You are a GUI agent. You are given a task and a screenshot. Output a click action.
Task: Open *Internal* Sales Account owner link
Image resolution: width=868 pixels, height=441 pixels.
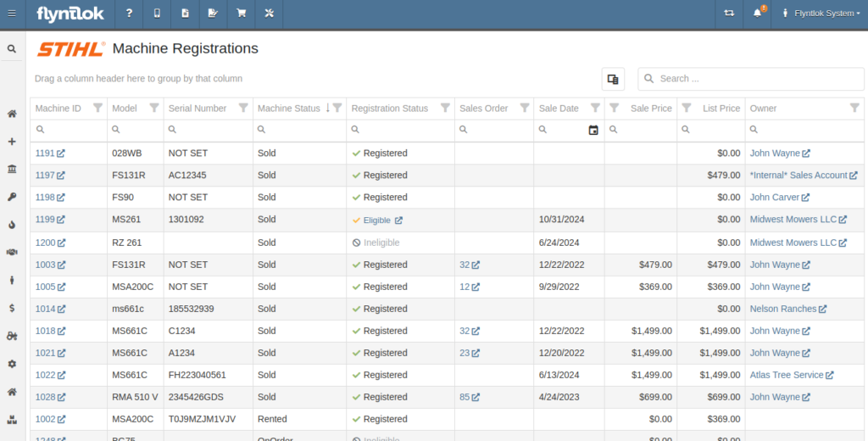tap(804, 175)
